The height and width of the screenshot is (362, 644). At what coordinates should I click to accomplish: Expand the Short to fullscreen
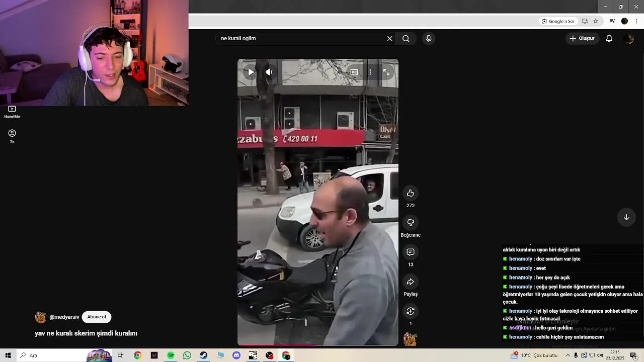click(386, 72)
